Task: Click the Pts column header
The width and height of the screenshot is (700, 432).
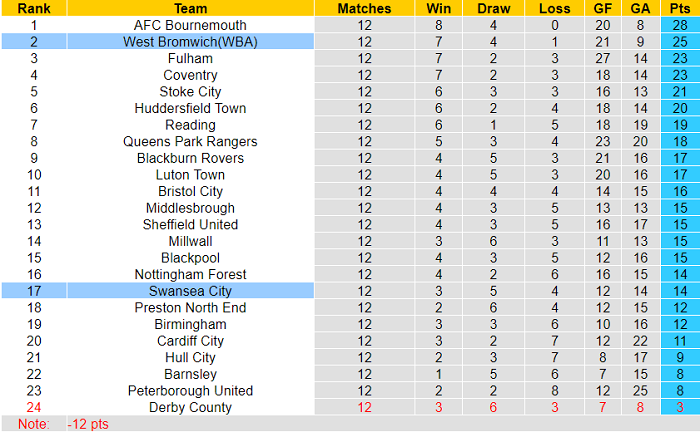Action: tap(680, 8)
